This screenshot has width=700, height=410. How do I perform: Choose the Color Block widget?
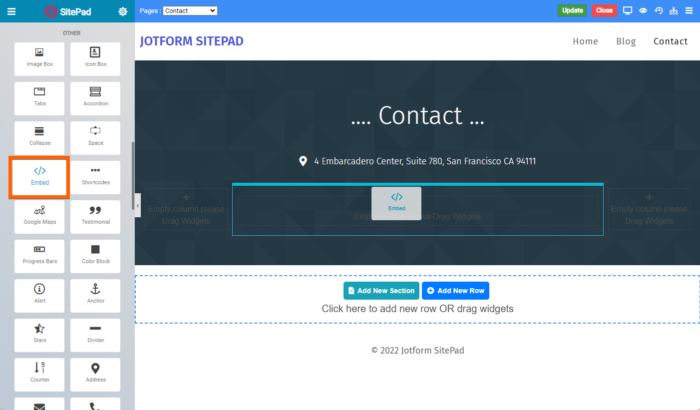click(95, 256)
